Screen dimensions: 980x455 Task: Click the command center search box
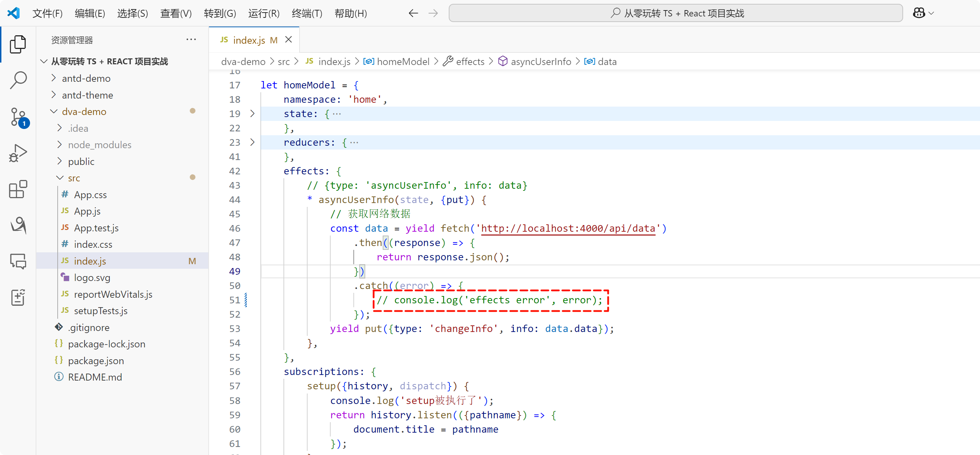pos(675,13)
